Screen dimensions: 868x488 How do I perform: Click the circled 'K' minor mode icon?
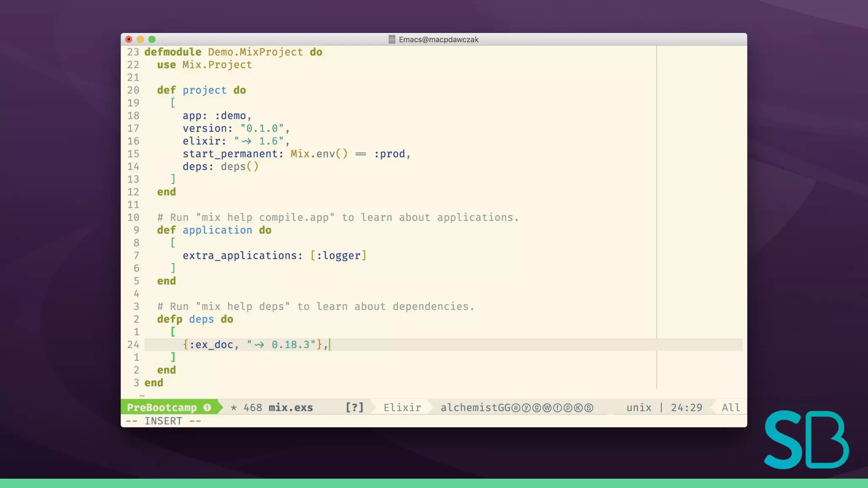pos(578,408)
